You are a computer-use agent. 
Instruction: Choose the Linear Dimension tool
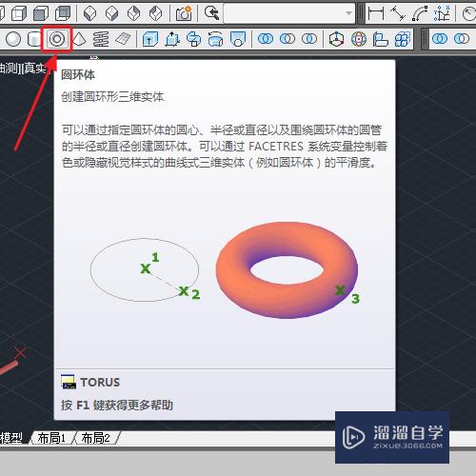click(x=376, y=13)
